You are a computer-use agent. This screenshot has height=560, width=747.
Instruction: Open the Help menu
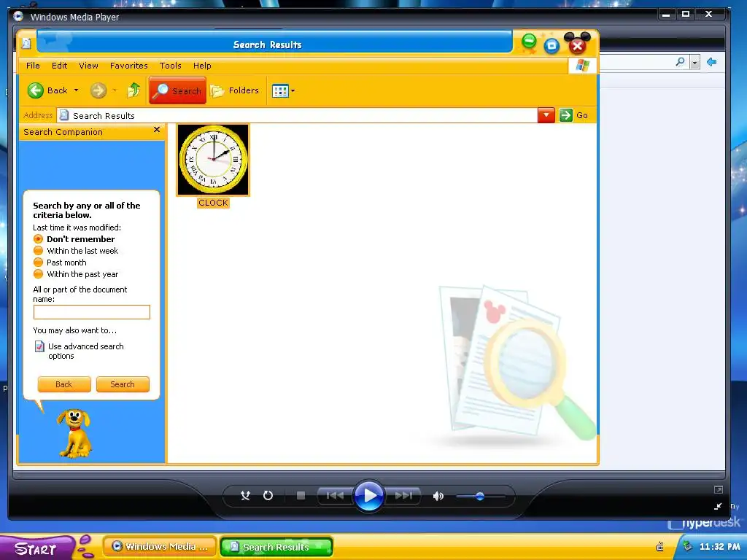202,66
